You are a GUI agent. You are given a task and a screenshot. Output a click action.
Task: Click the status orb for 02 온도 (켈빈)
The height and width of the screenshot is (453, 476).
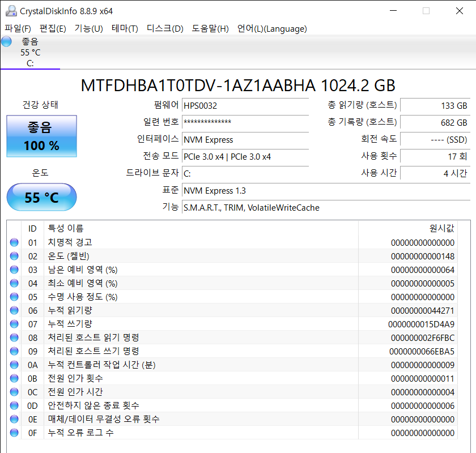(14, 256)
